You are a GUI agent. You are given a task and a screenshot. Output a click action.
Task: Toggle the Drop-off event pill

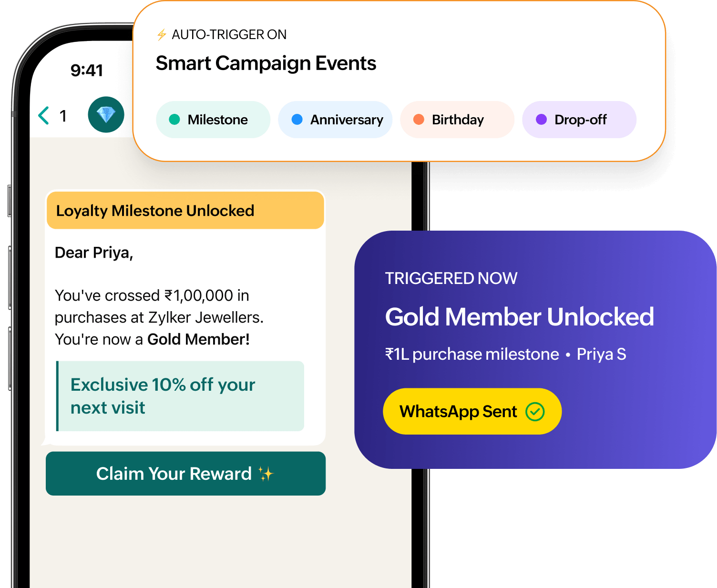(579, 120)
